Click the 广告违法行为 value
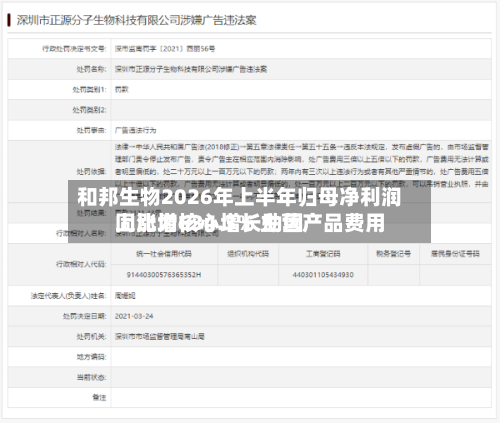 point(136,130)
